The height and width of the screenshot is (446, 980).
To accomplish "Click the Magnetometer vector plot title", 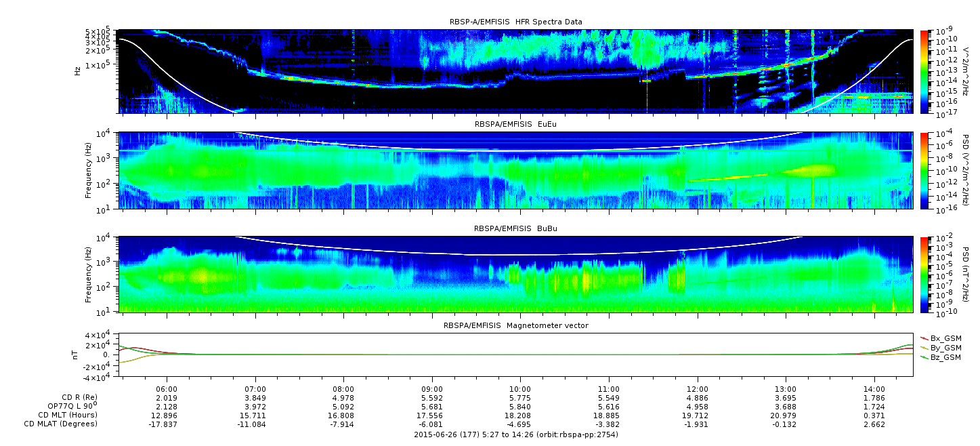I will point(515,325).
